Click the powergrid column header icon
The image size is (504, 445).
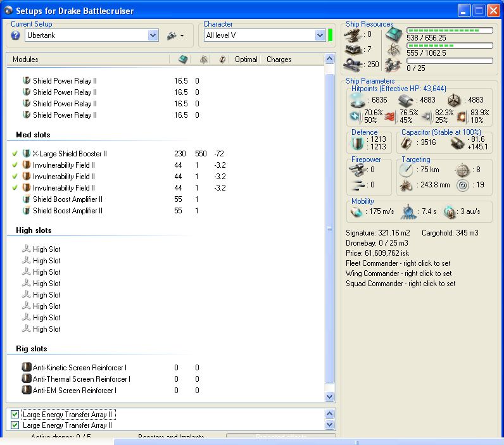pos(203,59)
